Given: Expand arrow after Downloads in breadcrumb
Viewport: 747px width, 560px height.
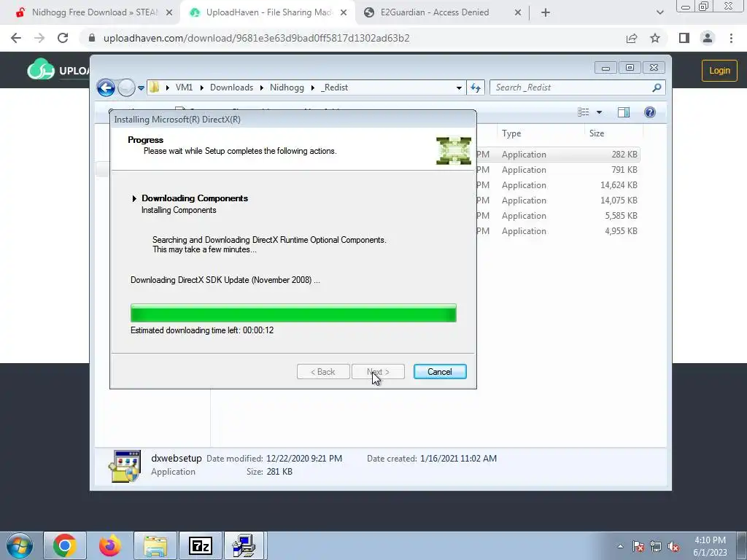Looking at the screenshot, I should tap(262, 87).
